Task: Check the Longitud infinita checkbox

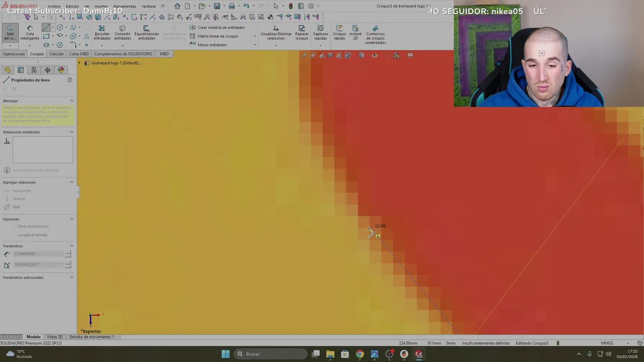Action: pos(15,235)
